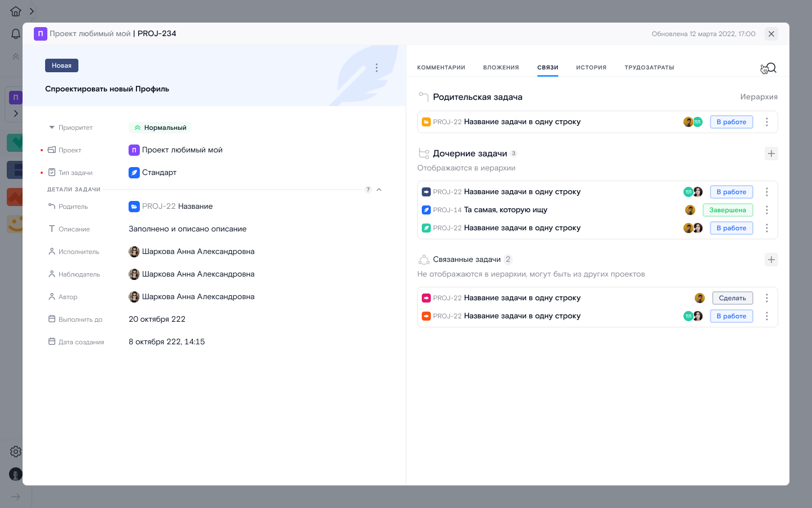Open the Нормальный priority selector

pos(160,128)
